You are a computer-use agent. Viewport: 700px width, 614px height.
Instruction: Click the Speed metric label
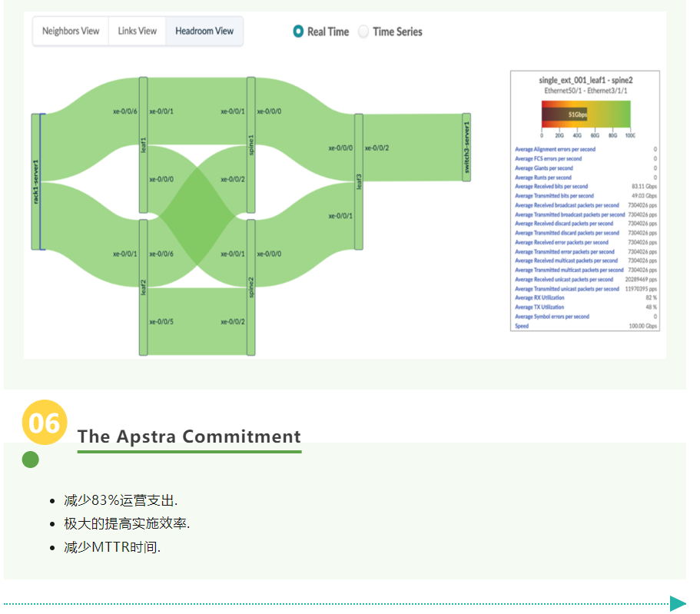click(522, 326)
